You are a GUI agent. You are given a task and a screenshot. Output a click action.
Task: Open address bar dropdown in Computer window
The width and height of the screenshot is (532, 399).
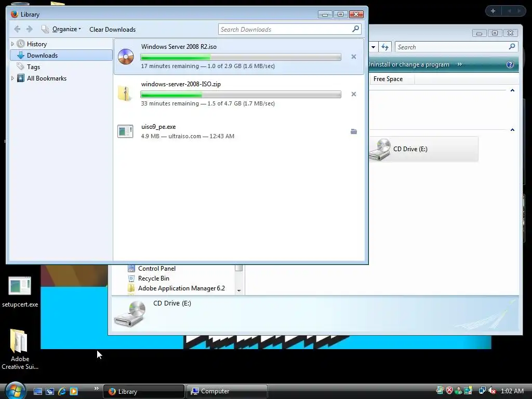(x=373, y=47)
